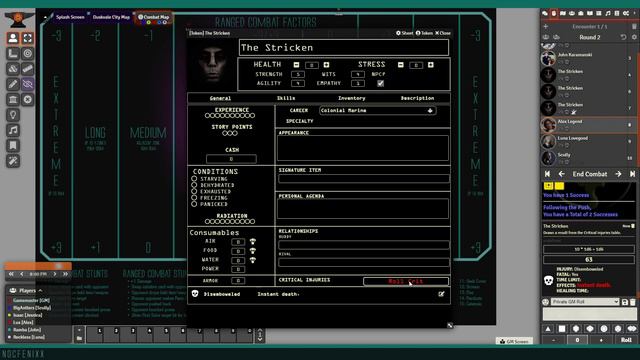Select the Wall Controls building icon

tap(13, 100)
